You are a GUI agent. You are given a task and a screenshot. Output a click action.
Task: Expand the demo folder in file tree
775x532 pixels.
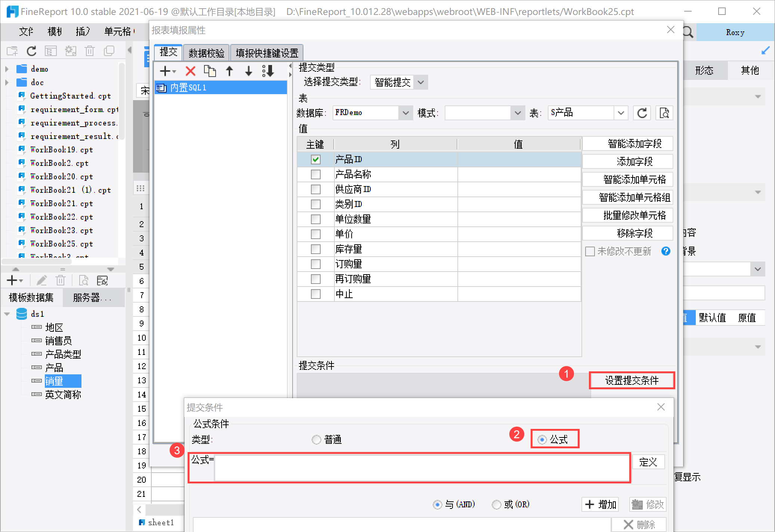tap(7, 69)
